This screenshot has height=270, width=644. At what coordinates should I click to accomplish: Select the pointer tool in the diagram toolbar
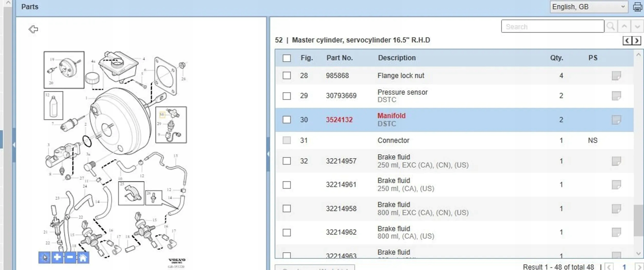[45, 257]
